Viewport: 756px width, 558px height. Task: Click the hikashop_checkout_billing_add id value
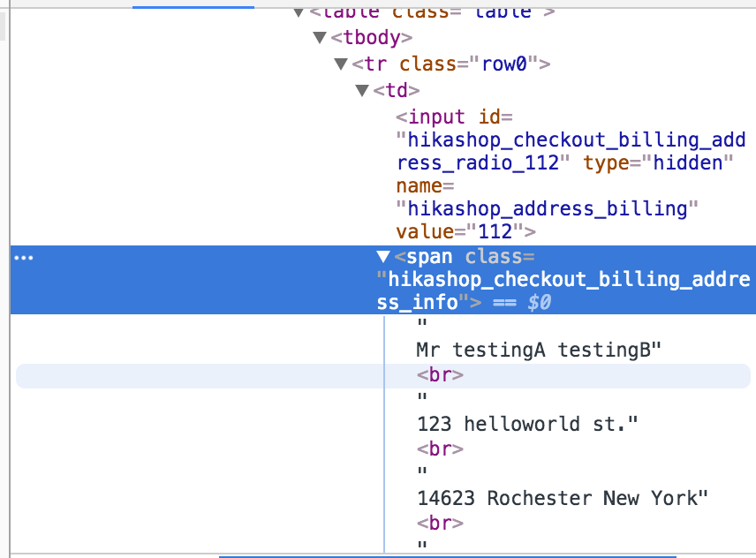[x=571, y=139]
